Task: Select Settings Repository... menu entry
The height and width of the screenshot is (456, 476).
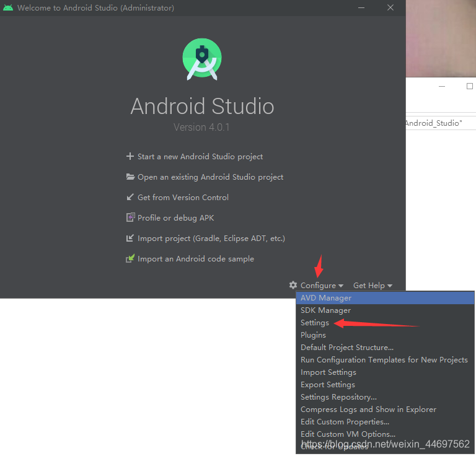Action: 385,397
